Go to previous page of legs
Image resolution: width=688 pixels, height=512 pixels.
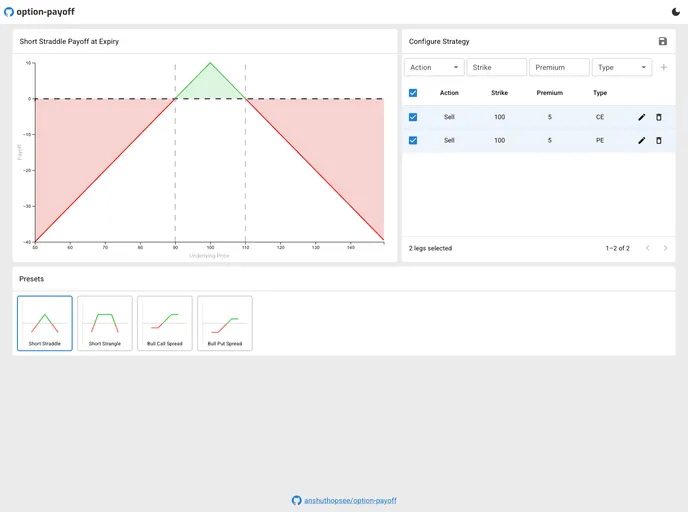[x=648, y=248]
